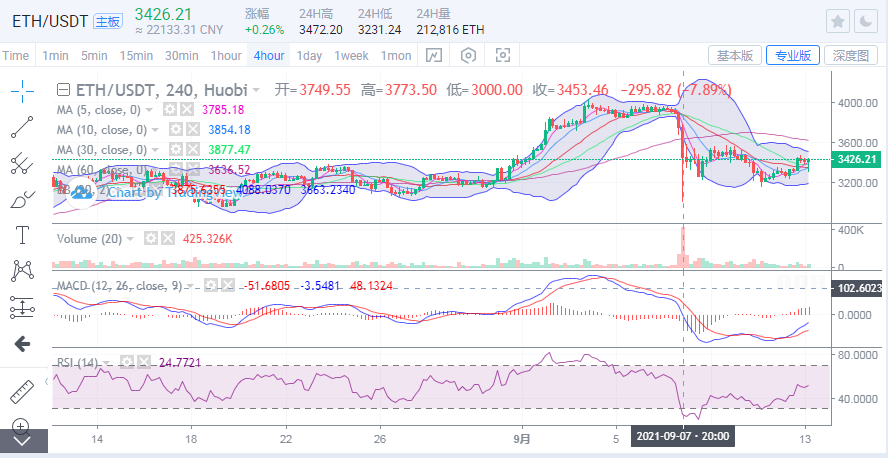Toggle dark mode moon button
Image resolution: width=888 pixels, height=458 pixels.
[x=865, y=21]
